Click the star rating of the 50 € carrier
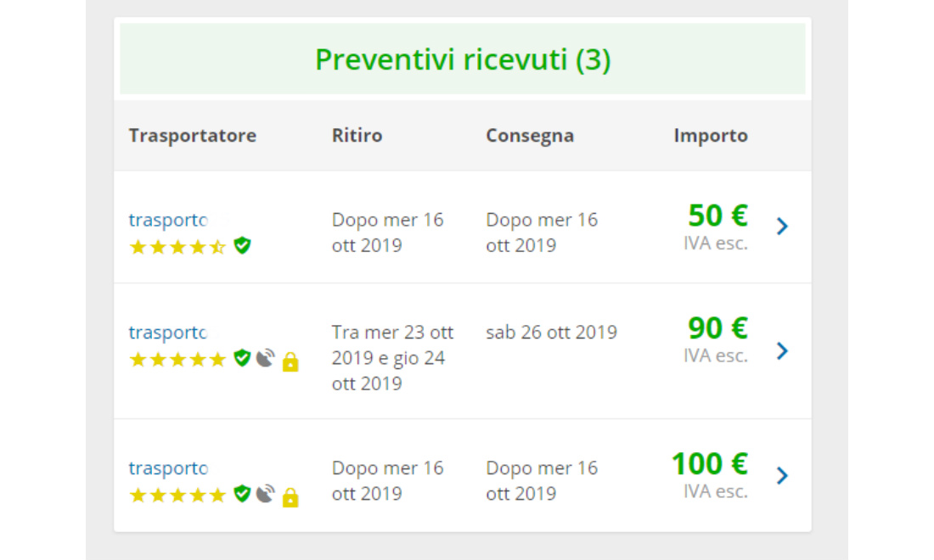The width and height of the screenshot is (934, 560). pyautogui.click(x=177, y=247)
